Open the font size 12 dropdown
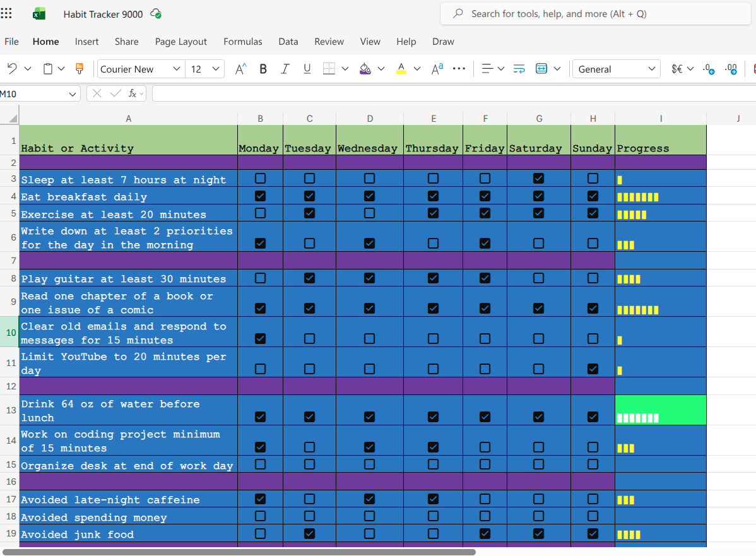756x556 pixels. pos(216,69)
